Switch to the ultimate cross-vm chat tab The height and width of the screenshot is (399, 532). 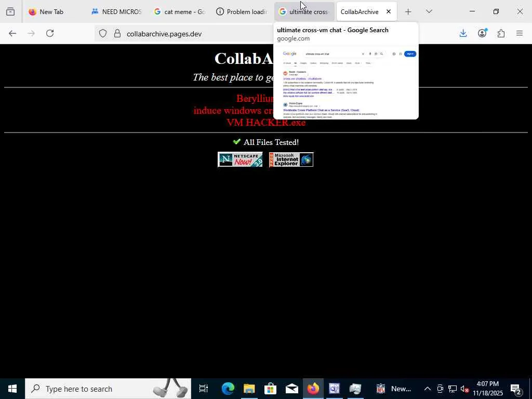click(304, 11)
